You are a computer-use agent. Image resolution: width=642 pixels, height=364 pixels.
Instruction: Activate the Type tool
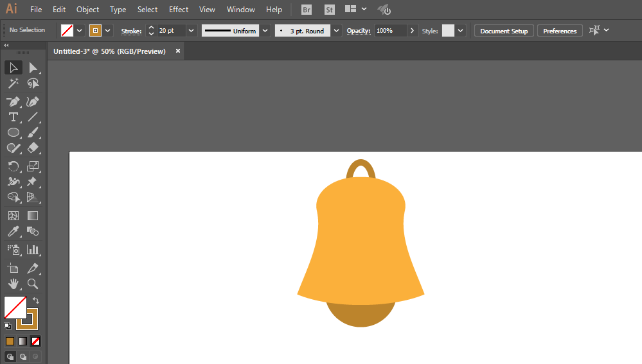[x=13, y=117]
